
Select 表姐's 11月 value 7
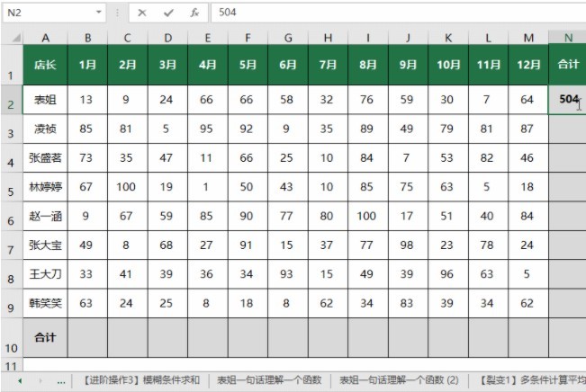point(489,100)
